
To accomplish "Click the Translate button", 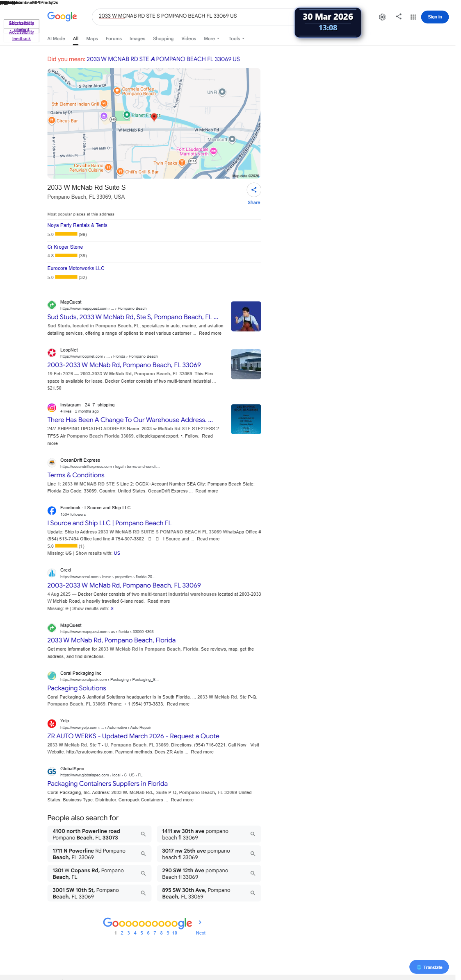I will [429, 967].
